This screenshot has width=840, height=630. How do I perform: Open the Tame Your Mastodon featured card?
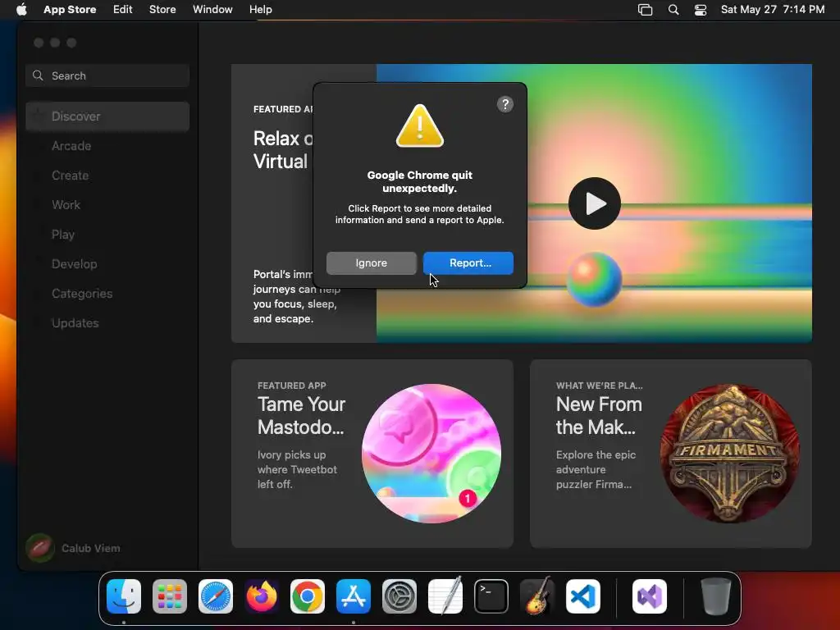pyautogui.click(x=372, y=454)
